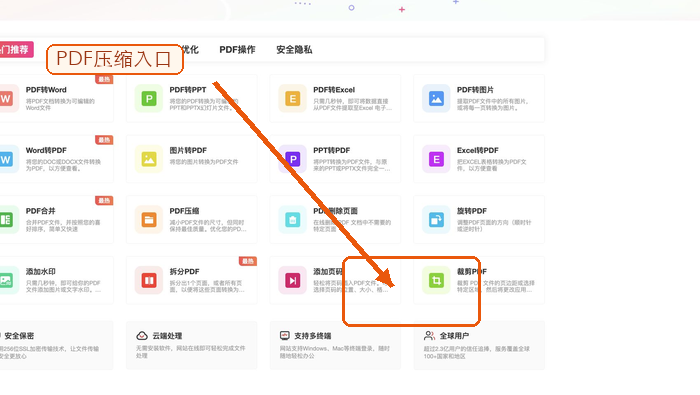Open the Excel转PDF title link
Viewport: 700px width, 395px height.
coord(478,150)
